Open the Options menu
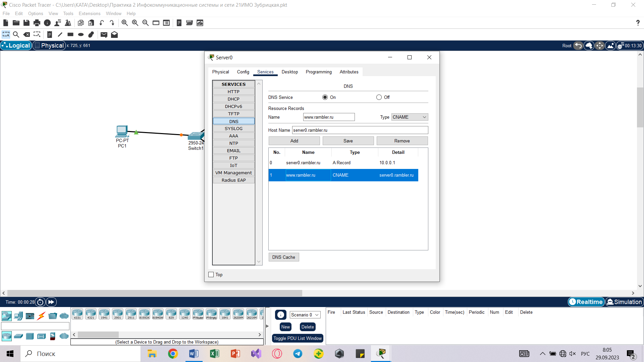Screen dimensions: 644x362 (x=36, y=13)
